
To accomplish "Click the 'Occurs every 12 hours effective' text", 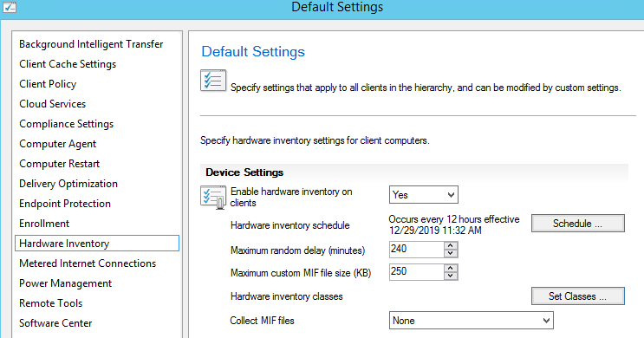I will point(454,219).
